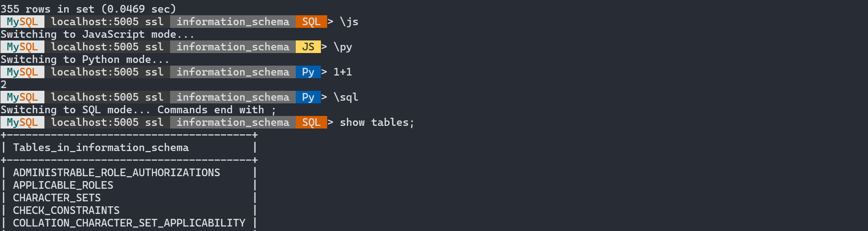Screen dimensions: 868x231
Task: Click the orange SQL badge beside "\js"
Action: (311, 22)
